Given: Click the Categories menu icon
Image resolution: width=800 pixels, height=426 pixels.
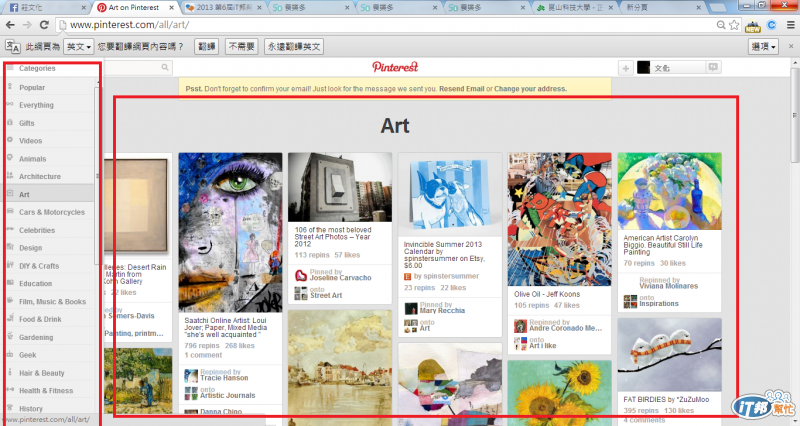Looking at the screenshot, I should coord(10,68).
